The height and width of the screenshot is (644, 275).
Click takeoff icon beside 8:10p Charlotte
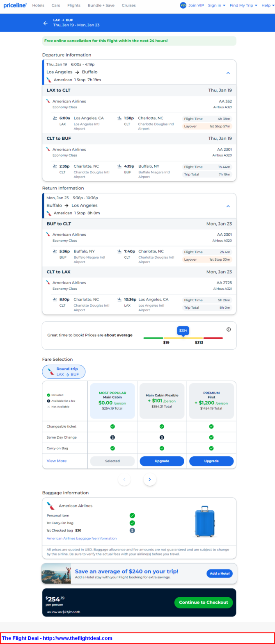[55, 300]
